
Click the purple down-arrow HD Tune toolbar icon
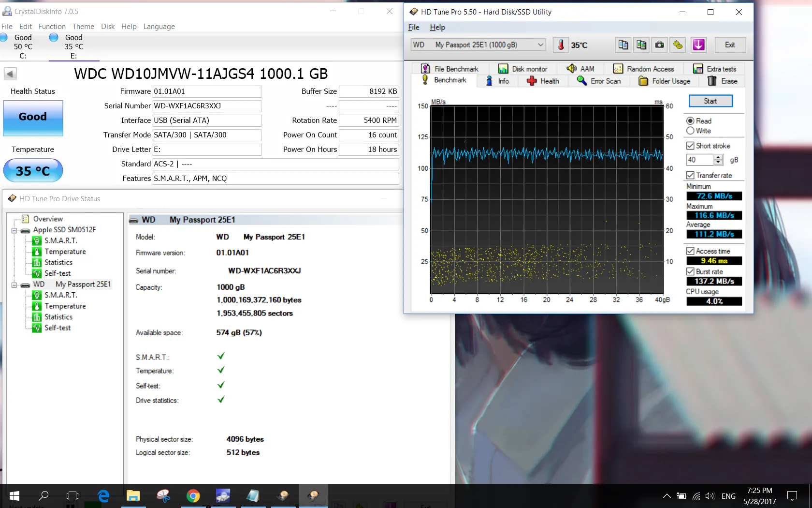pyautogui.click(x=699, y=45)
